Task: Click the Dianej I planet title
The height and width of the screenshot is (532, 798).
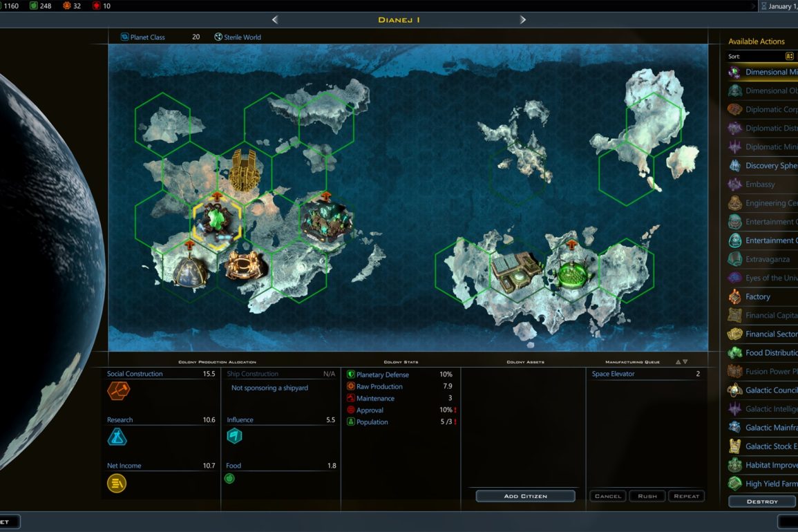Action: pos(399,20)
